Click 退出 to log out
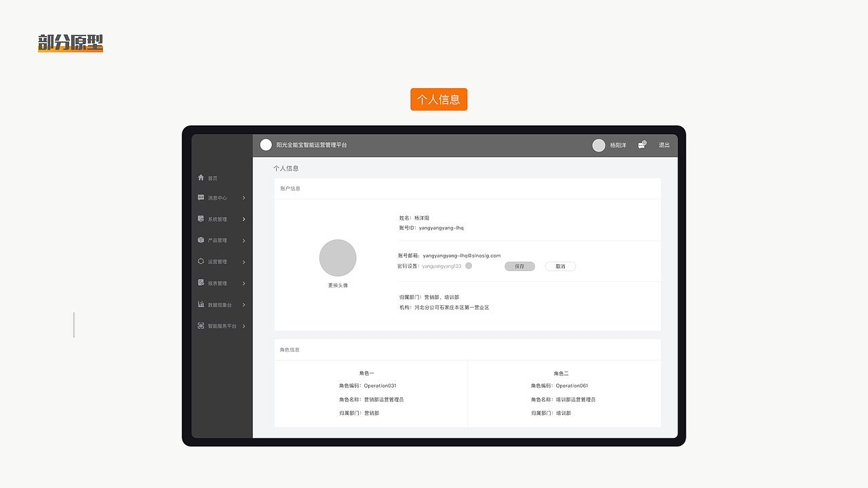 point(664,145)
